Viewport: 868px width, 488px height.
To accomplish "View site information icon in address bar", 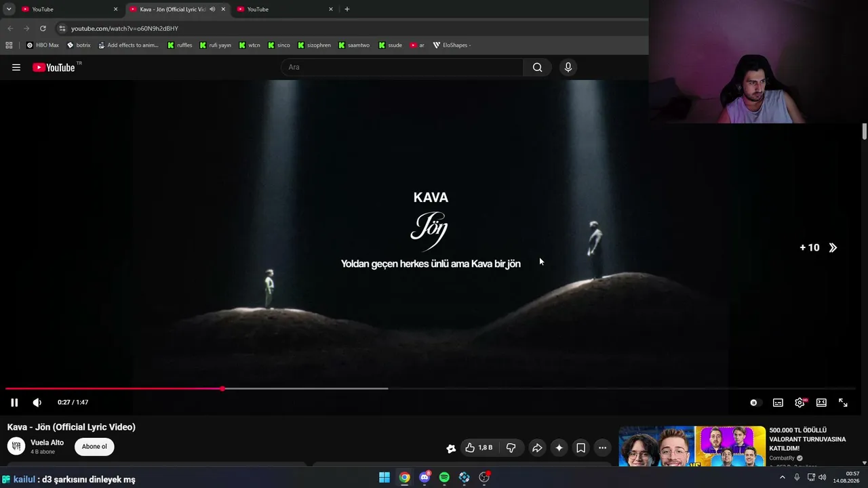I will 62,28.
